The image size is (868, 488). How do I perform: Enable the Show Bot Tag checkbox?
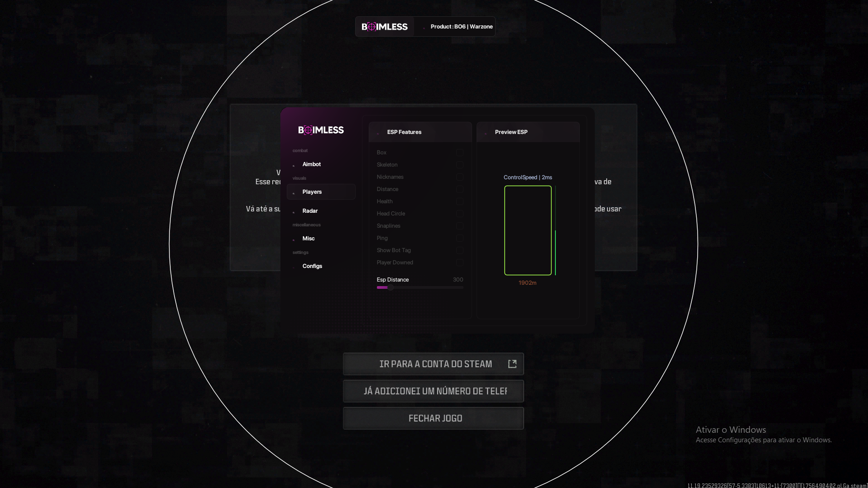[x=459, y=250]
